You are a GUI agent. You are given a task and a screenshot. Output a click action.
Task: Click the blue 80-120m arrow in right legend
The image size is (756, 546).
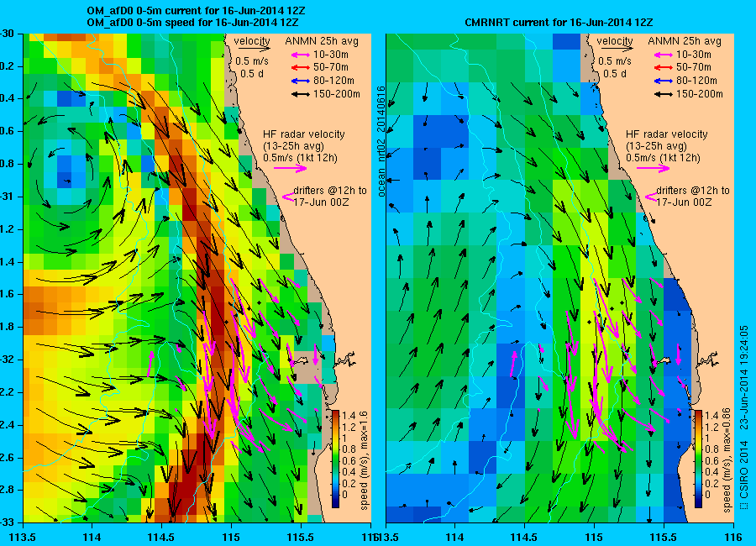[664, 81]
